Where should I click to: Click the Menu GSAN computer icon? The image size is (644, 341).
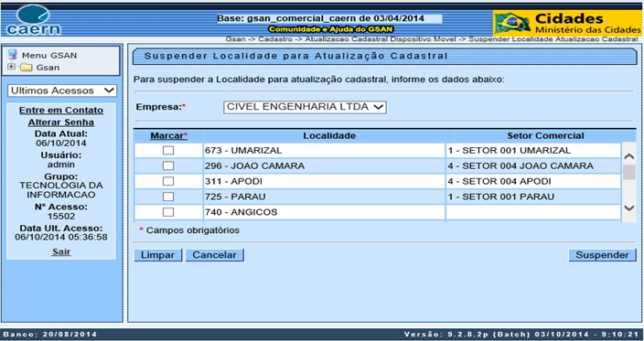click(13, 55)
